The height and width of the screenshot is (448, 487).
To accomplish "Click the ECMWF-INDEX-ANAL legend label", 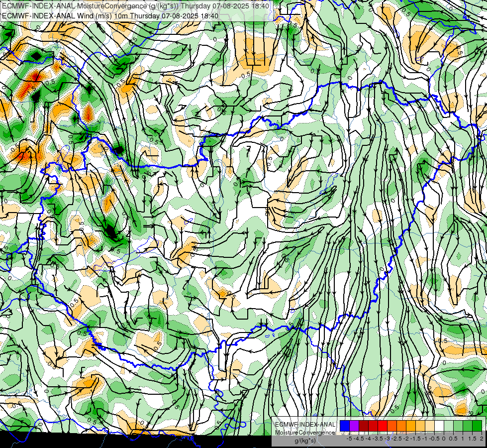I will (x=305, y=425).
